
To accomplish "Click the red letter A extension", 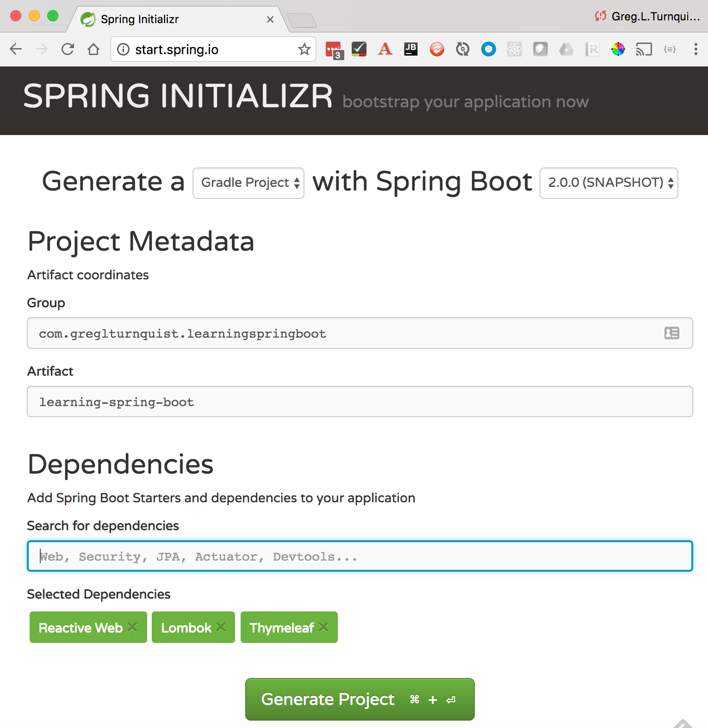I will (x=385, y=49).
